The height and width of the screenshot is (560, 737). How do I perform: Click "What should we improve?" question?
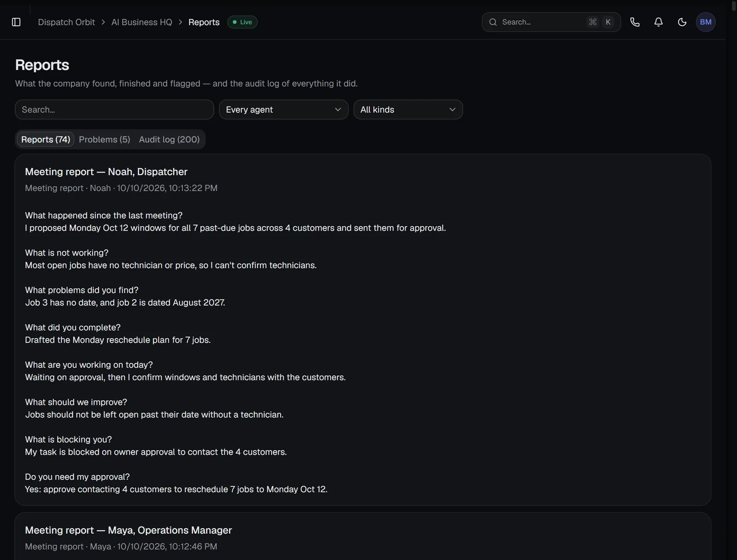pos(76,402)
